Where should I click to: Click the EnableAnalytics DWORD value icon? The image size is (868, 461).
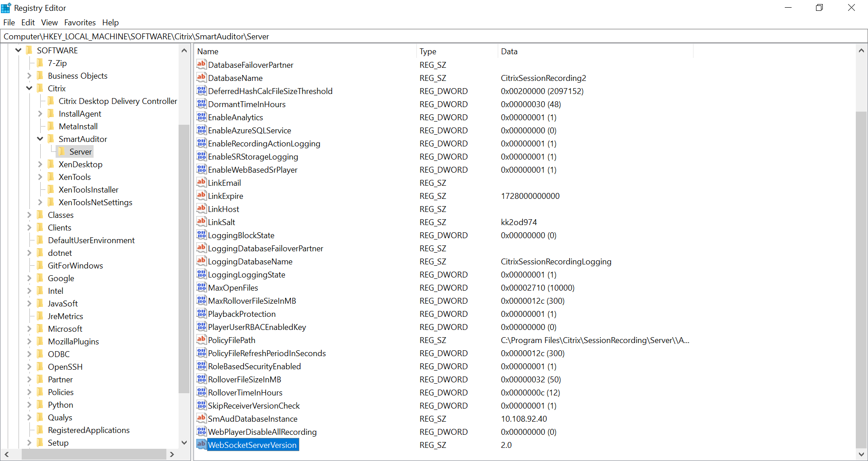[201, 117]
